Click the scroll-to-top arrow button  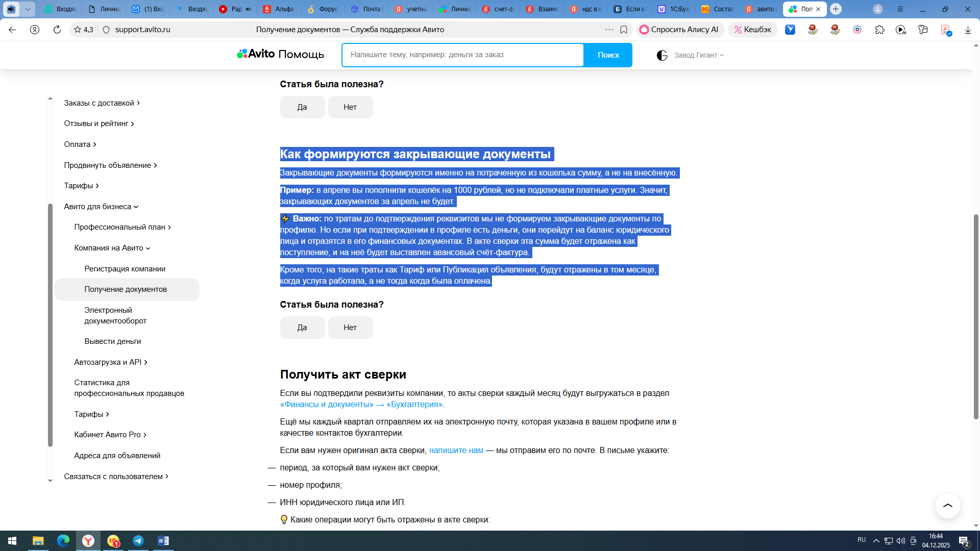[947, 506]
